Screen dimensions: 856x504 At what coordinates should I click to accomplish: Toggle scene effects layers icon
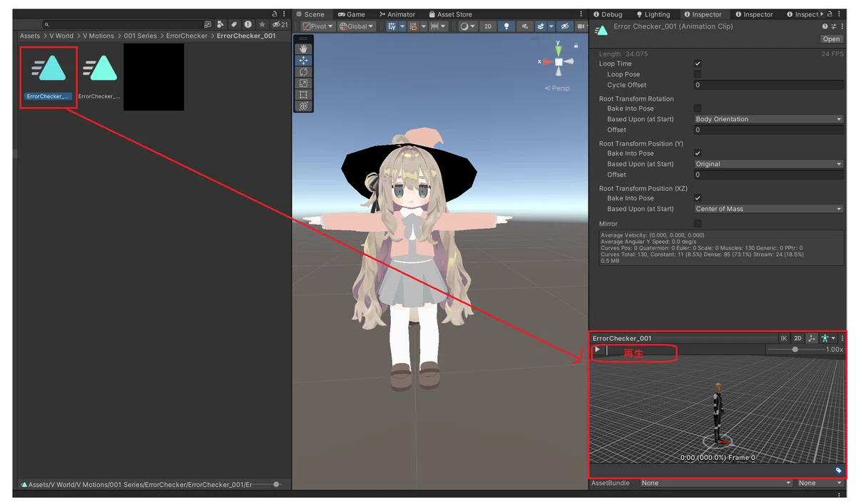tap(541, 26)
